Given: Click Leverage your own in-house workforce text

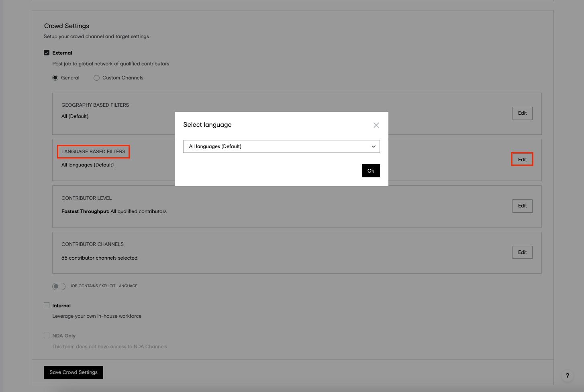Looking at the screenshot, I should 97,316.
